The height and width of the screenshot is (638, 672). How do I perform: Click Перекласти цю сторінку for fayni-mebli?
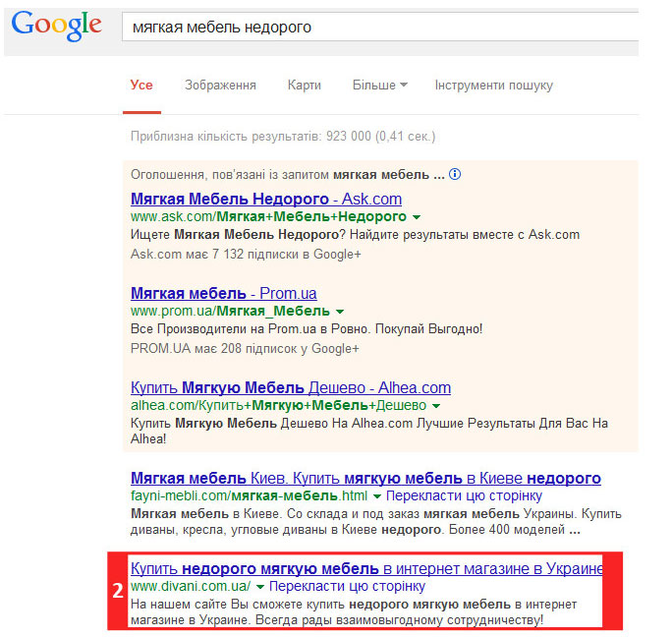coord(464,495)
